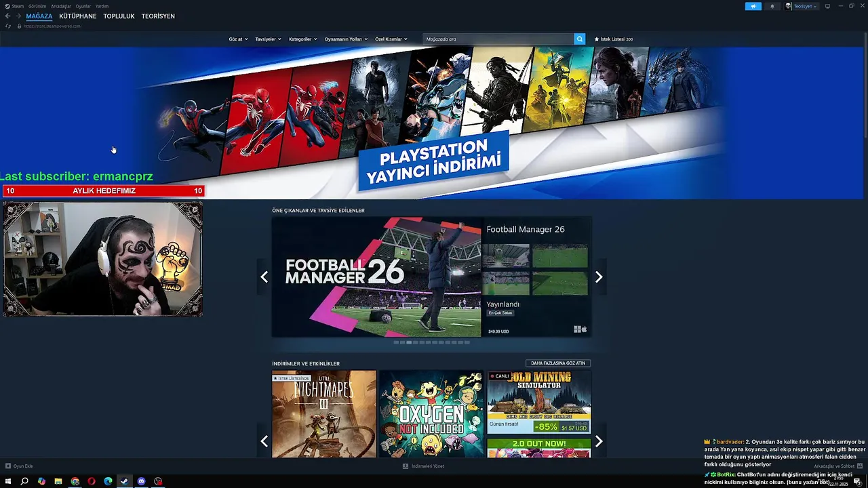Open the bottom-left Football Manager screenshot thumbnail
This screenshot has width=868, height=488.
[506, 283]
